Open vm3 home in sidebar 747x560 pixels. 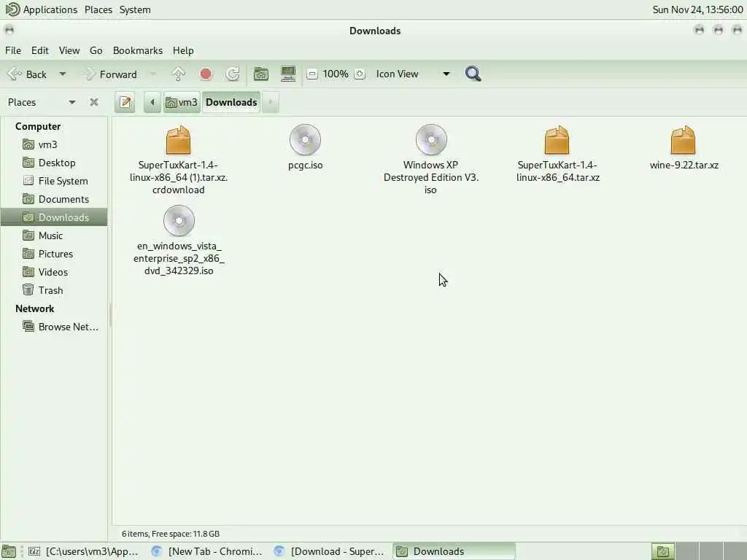click(54, 144)
